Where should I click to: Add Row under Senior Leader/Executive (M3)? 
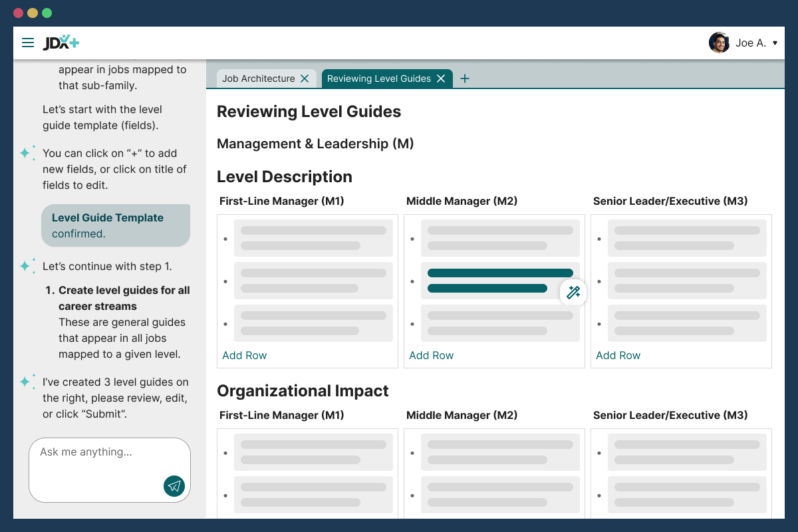coord(618,355)
